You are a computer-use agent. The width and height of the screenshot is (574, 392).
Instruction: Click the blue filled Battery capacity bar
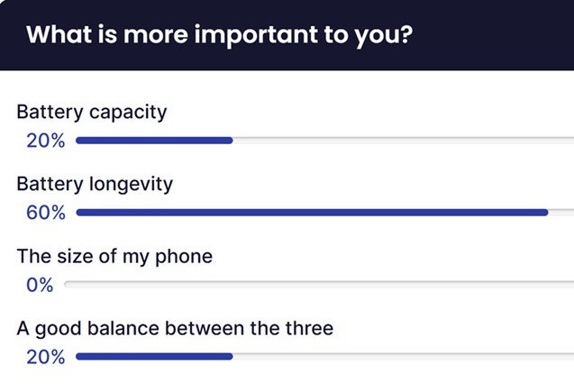[154, 141]
